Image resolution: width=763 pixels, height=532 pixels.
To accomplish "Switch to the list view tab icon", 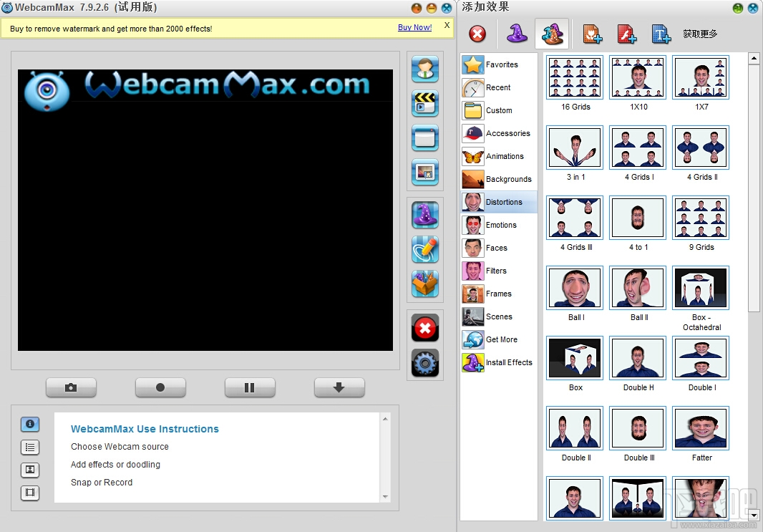I will 30,448.
